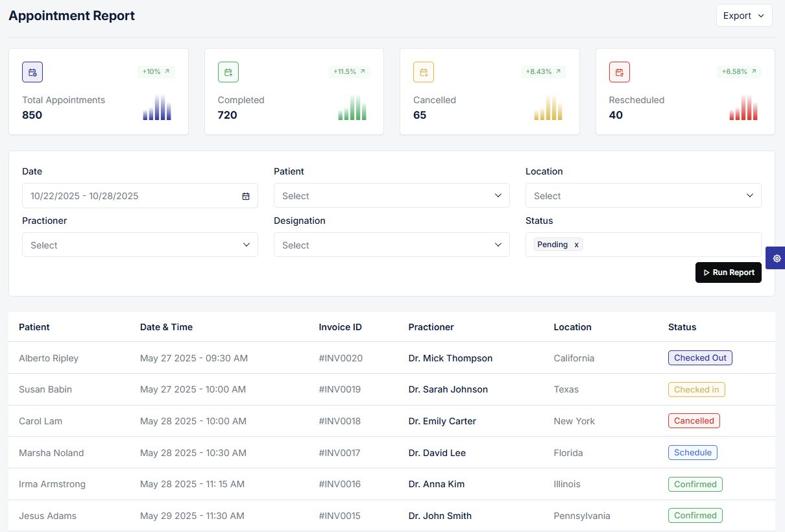Open the settings gear side tab

[x=777, y=258]
